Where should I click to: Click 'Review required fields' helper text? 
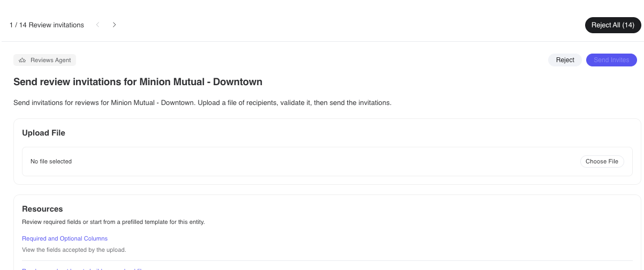pos(113,222)
